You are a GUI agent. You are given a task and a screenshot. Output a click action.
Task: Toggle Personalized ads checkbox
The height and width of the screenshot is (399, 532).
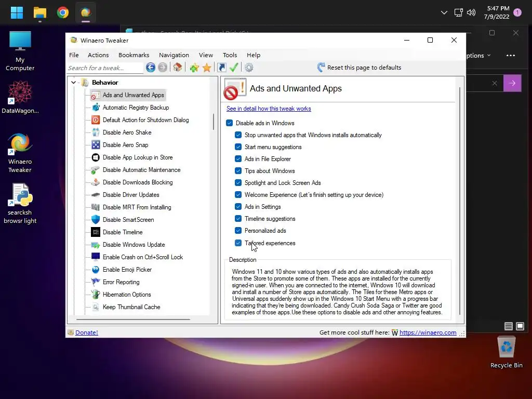coord(238,230)
